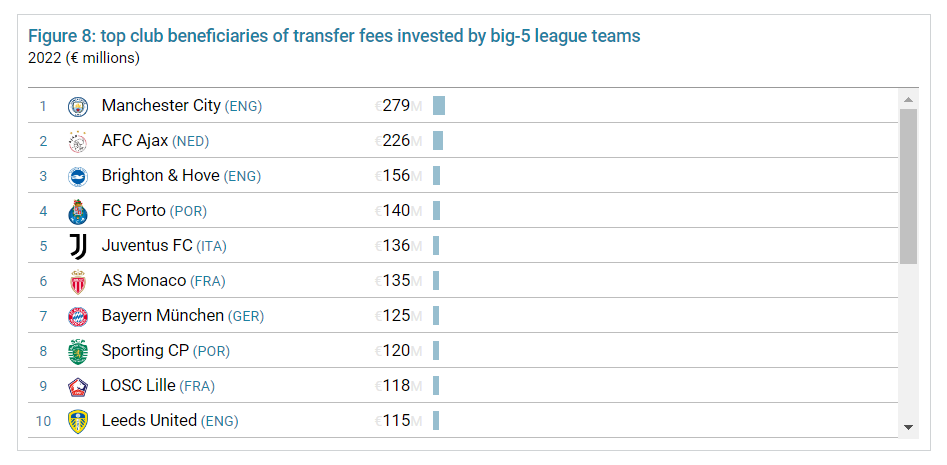The image size is (947, 465).
Task: Click the rank number 5 row
Action: [464, 246]
